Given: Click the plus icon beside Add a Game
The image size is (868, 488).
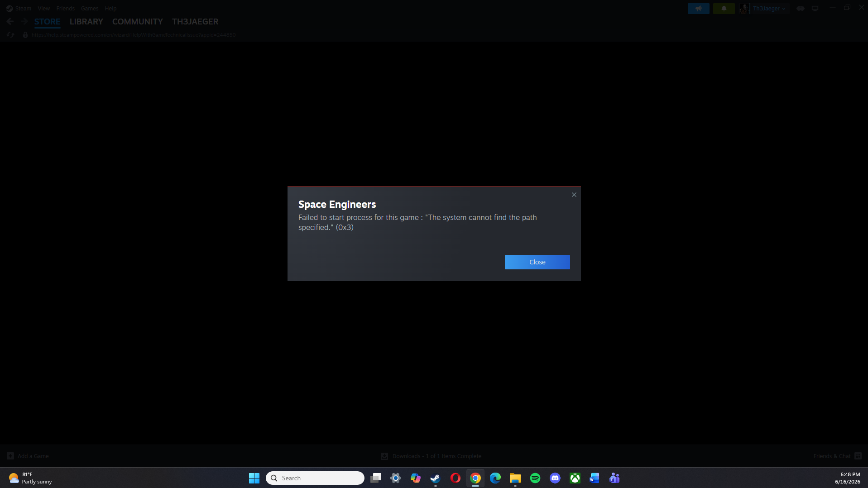Looking at the screenshot, I should click(10, 456).
